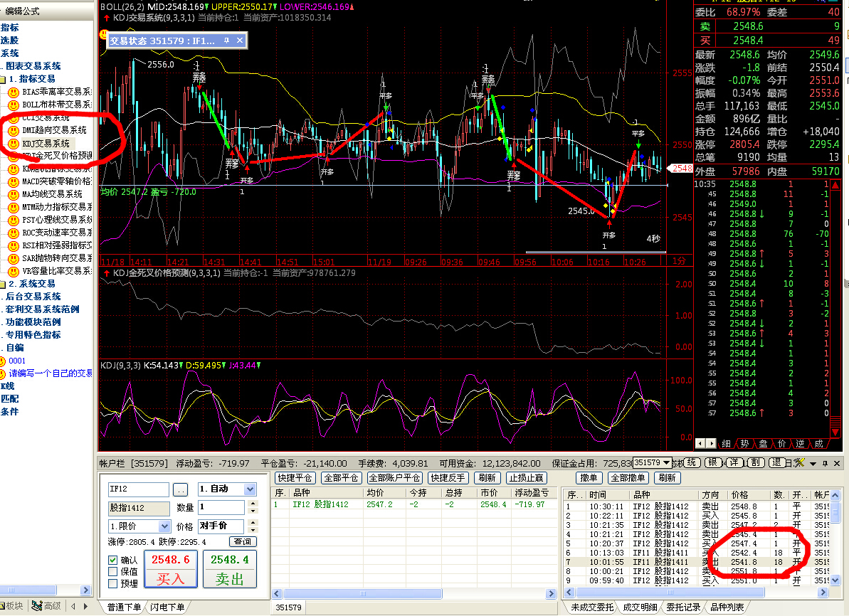The height and width of the screenshot is (616, 849).
Task: Open the KDJ交易系统 smiley icon item
Action: [13, 144]
